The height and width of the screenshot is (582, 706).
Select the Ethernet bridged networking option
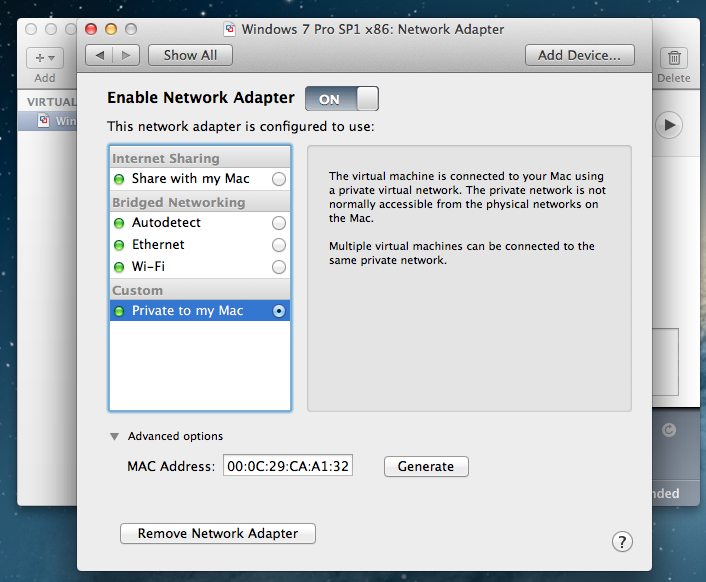coord(278,245)
